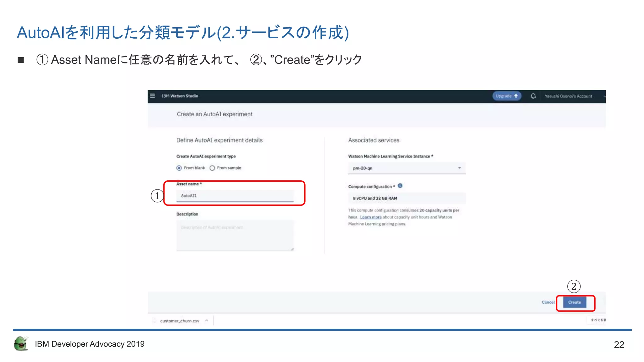Open Yasushi Osonoi's Account menu
This screenshot has height=362, width=644.
click(568, 96)
